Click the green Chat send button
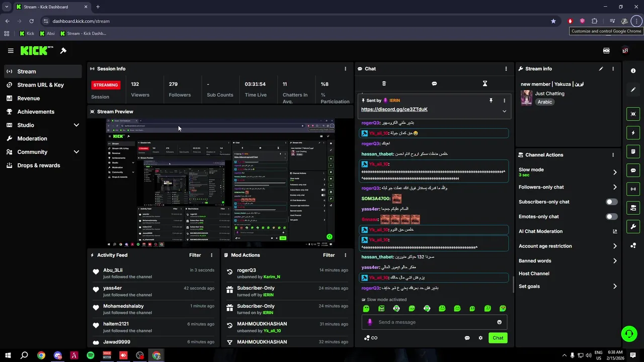 [498, 338]
